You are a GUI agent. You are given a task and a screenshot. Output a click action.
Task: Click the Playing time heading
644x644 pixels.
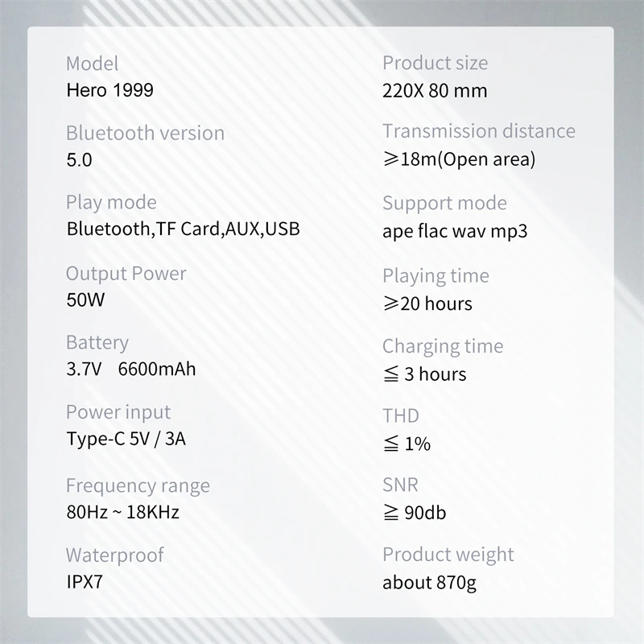[436, 276]
